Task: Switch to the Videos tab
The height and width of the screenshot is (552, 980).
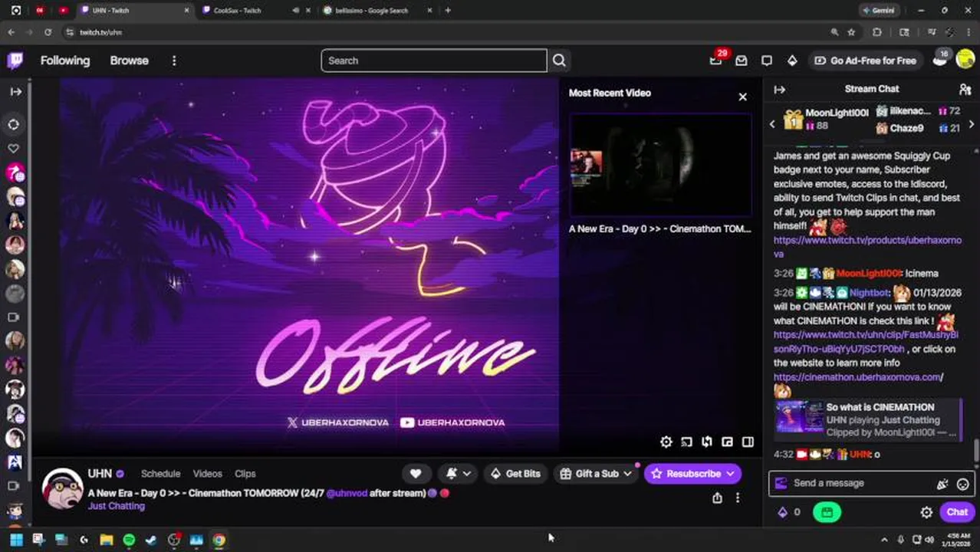Action: [x=207, y=474]
